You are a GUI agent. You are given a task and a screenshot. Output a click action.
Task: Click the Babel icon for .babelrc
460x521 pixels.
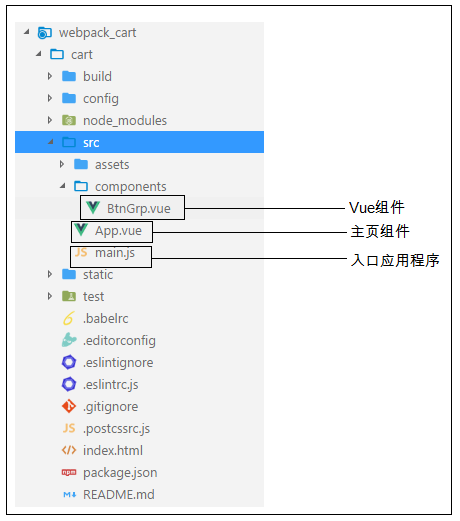tap(69, 318)
